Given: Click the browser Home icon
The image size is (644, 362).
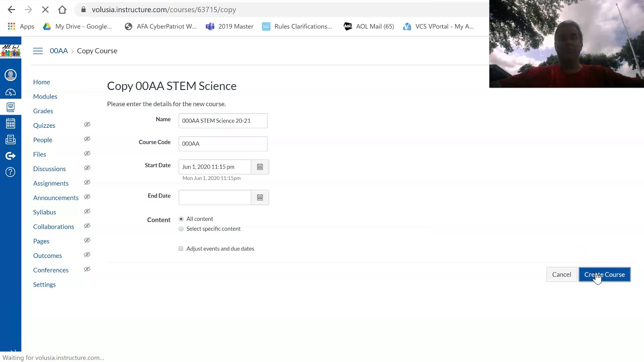Looking at the screenshot, I should (x=62, y=10).
